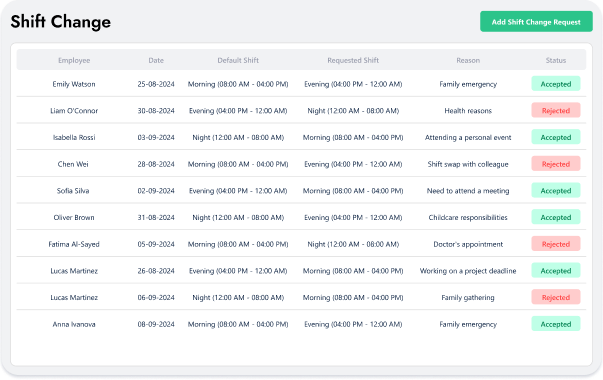Screen dimensions: 603x380
Task: Click date 28-08-2024
Action: click(x=156, y=164)
